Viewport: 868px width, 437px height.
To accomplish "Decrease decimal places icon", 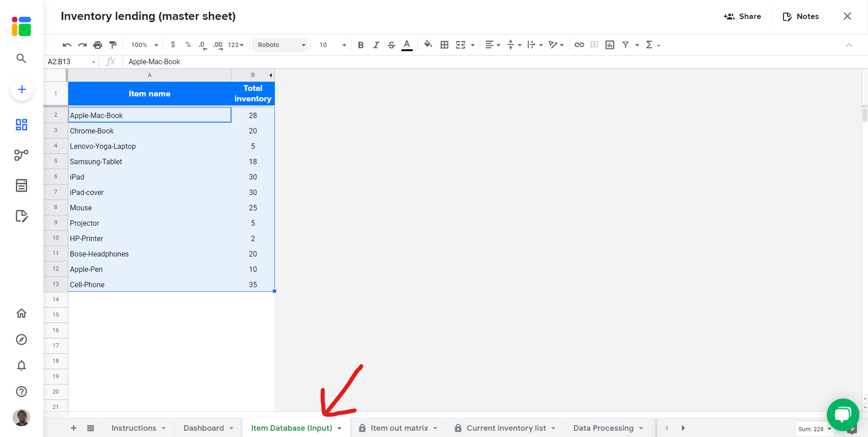I will point(203,45).
